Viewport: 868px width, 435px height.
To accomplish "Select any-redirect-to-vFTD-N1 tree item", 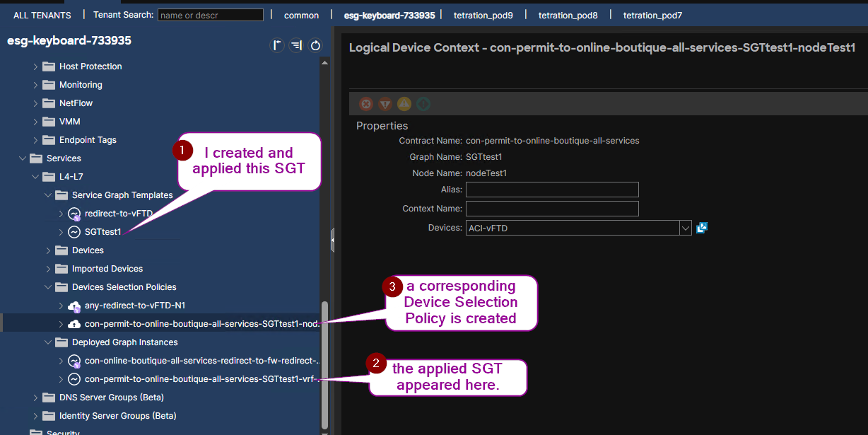I will pos(135,306).
